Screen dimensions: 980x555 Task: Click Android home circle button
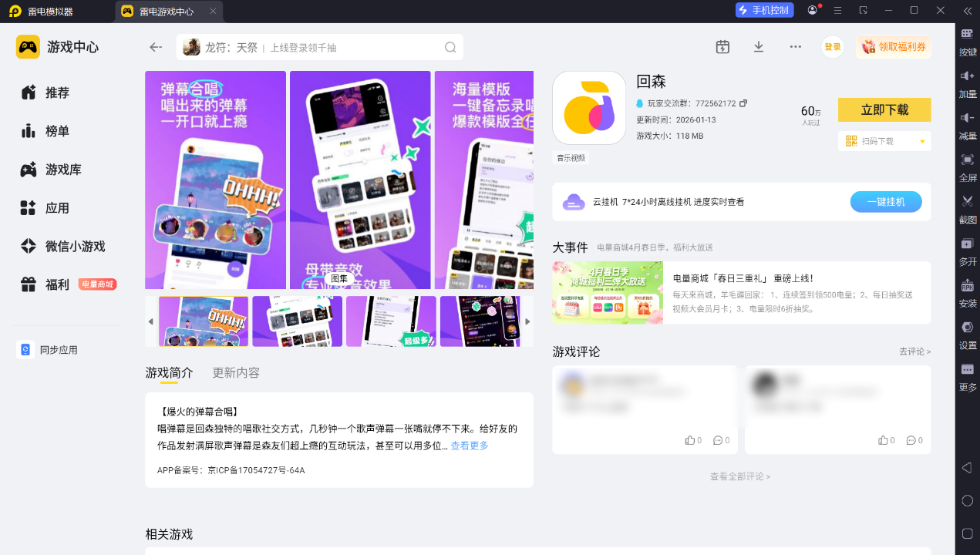point(967,500)
